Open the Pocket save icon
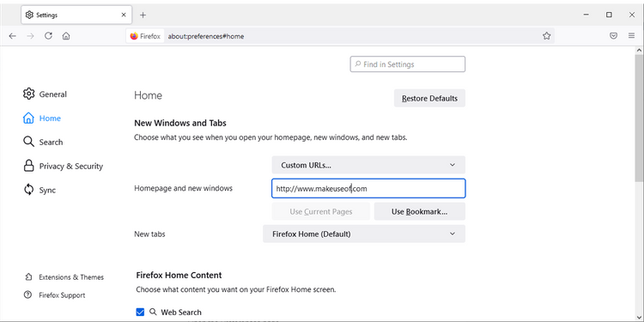 point(613,36)
